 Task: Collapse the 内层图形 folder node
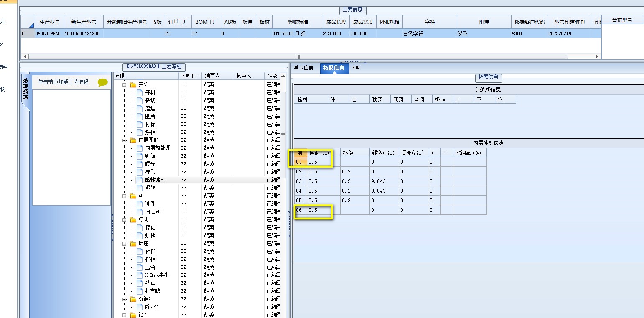tap(125, 140)
